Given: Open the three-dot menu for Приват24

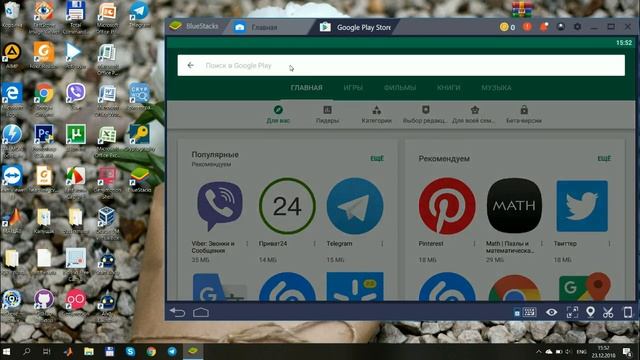Looking at the screenshot, I should (x=314, y=244).
